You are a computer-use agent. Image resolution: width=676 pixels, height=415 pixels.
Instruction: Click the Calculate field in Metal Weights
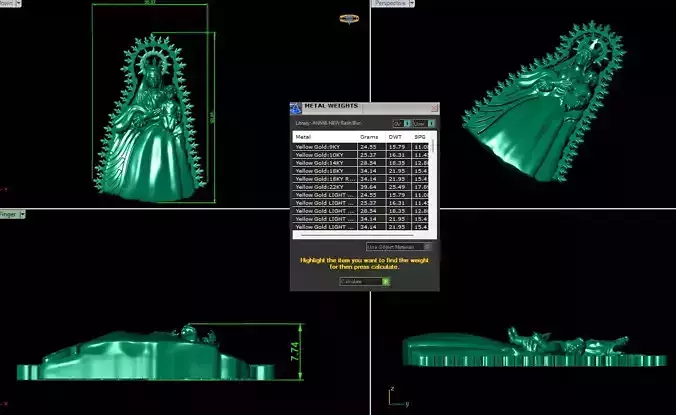click(x=361, y=281)
